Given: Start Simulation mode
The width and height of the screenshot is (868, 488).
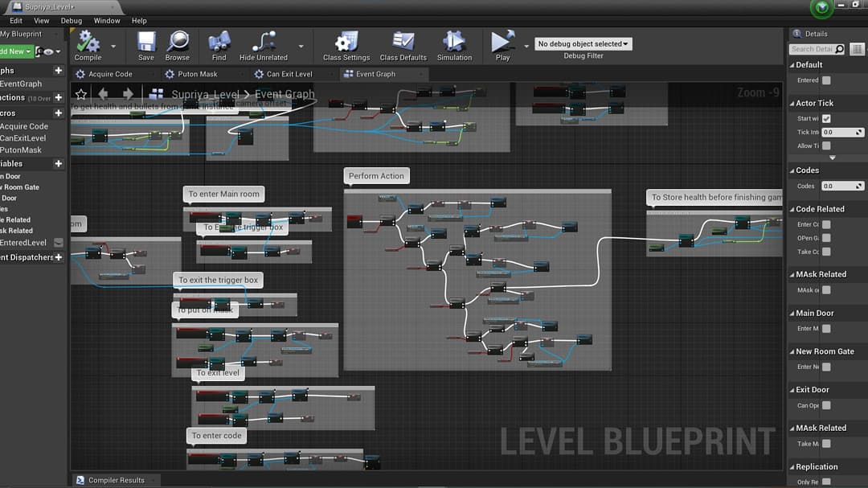Looking at the screenshot, I should click(454, 45).
